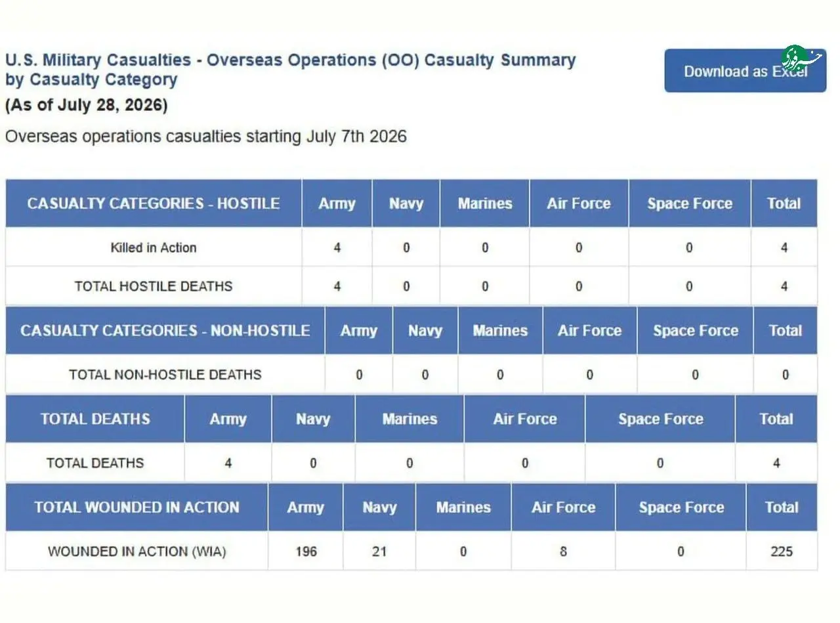Select the Wounded in Action (WIA) row label
The image size is (840, 623).
pyautogui.click(x=136, y=551)
